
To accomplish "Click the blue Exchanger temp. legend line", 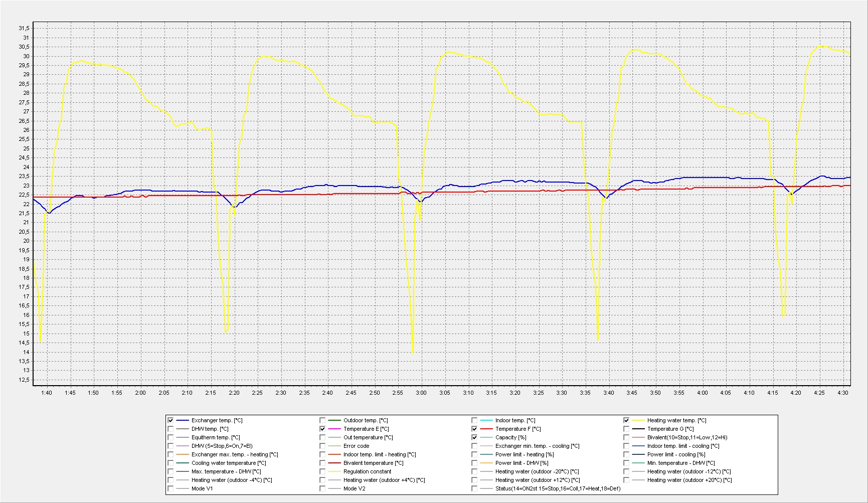I will (183, 420).
